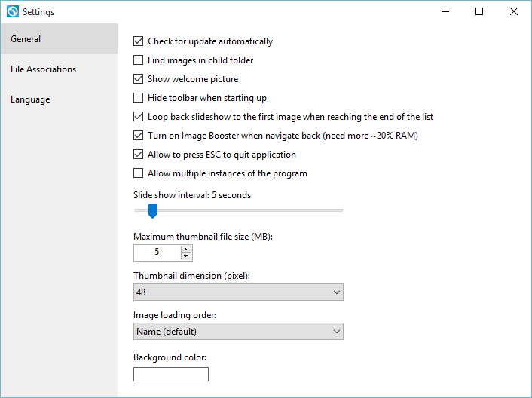Click the spinner down arrow for thumbnail size

click(185, 256)
